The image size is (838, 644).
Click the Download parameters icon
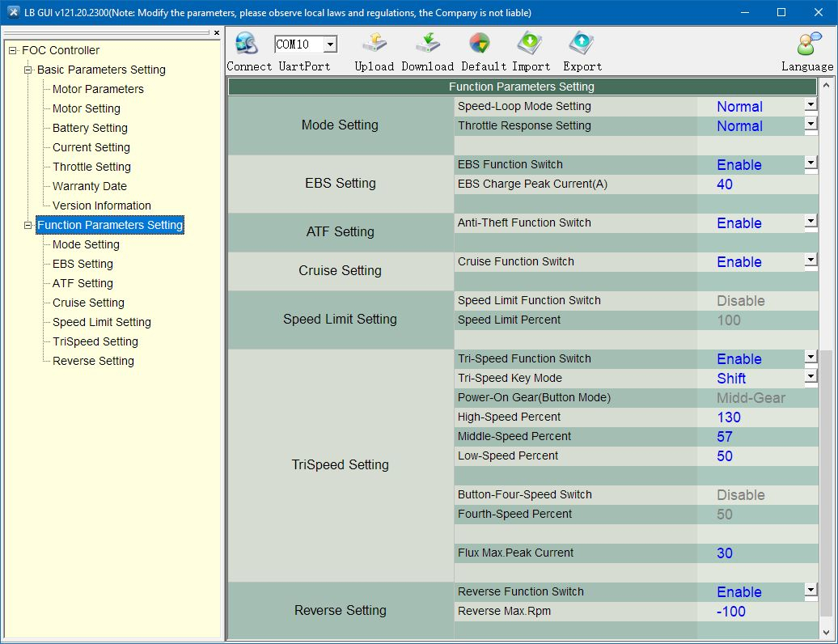coord(427,44)
